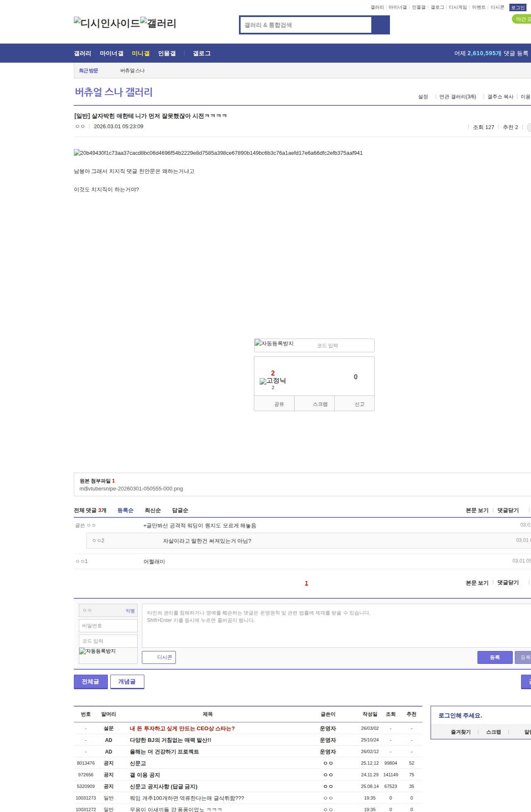Switch to the 개념글 list tab
Screen dimensions: 531x812
pyautogui.click(x=127, y=682)
